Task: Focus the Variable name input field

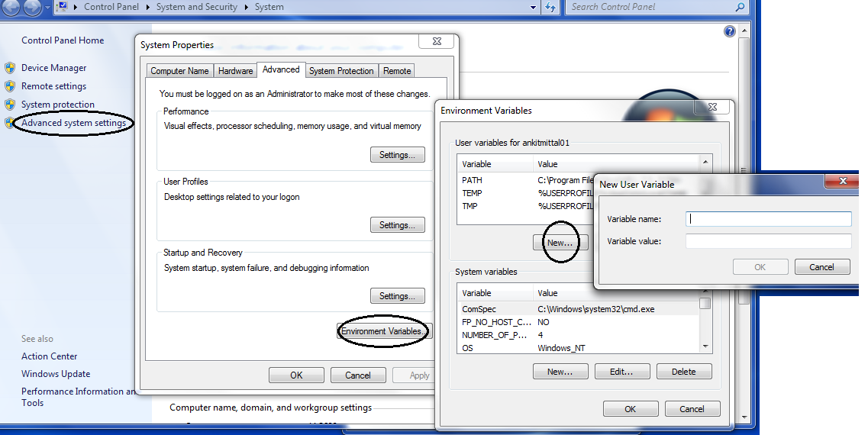Action: click(x=768, y=219)
